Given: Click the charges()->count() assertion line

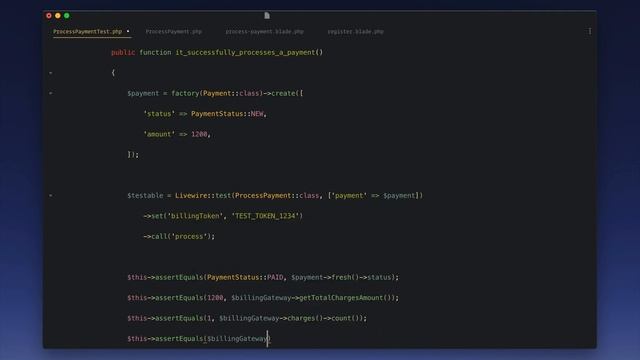Looking at the screenshot, I should pyautogui.click(x=247, y=318).
